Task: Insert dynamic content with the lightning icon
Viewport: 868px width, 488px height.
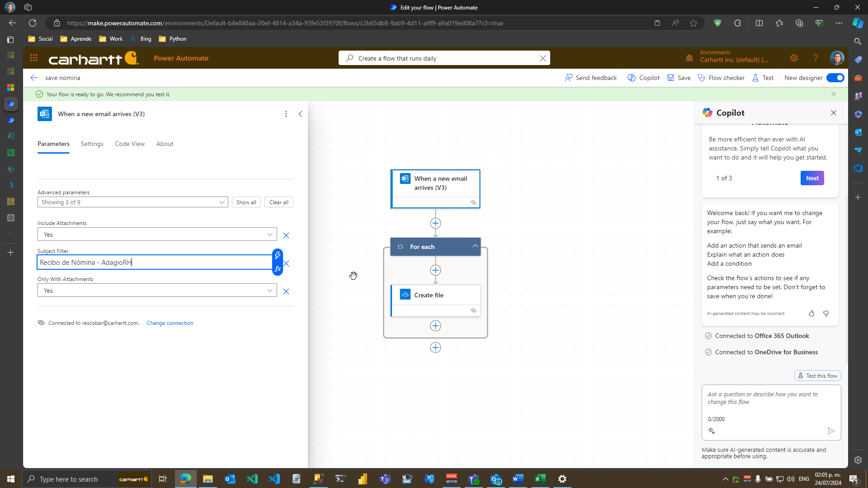Action: (278, 256)
